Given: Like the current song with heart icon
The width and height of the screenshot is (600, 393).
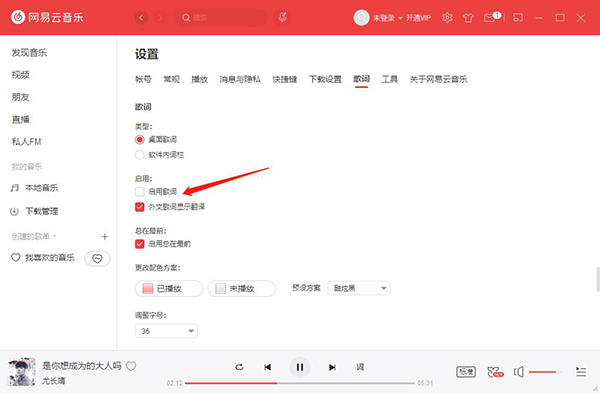Looking at the screenshot, I should coord(131,366).
